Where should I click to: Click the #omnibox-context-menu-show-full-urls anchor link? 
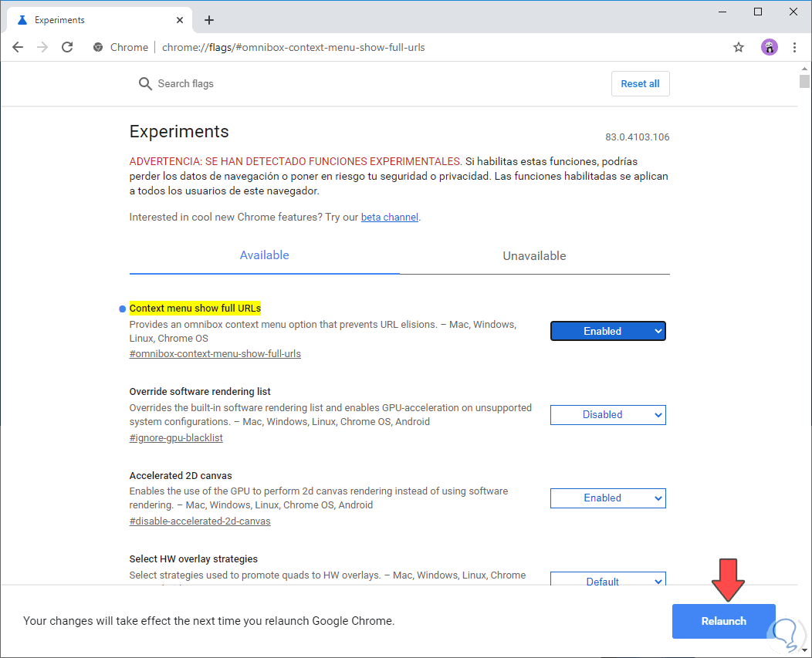pos(215,354)
